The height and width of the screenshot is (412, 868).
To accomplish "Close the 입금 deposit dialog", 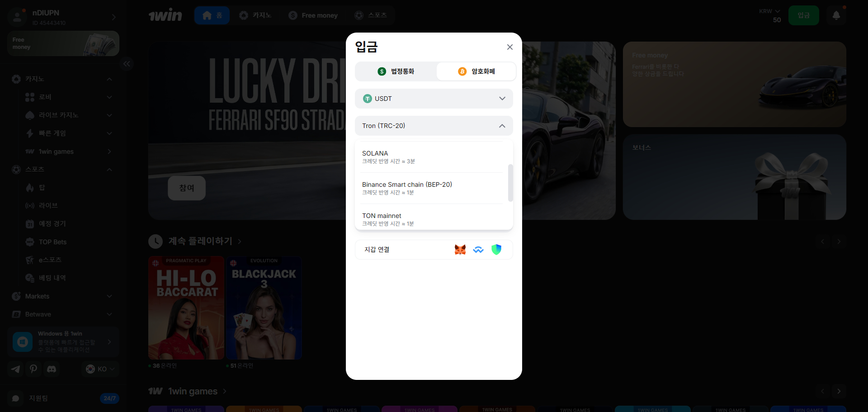I will (509, 47).
